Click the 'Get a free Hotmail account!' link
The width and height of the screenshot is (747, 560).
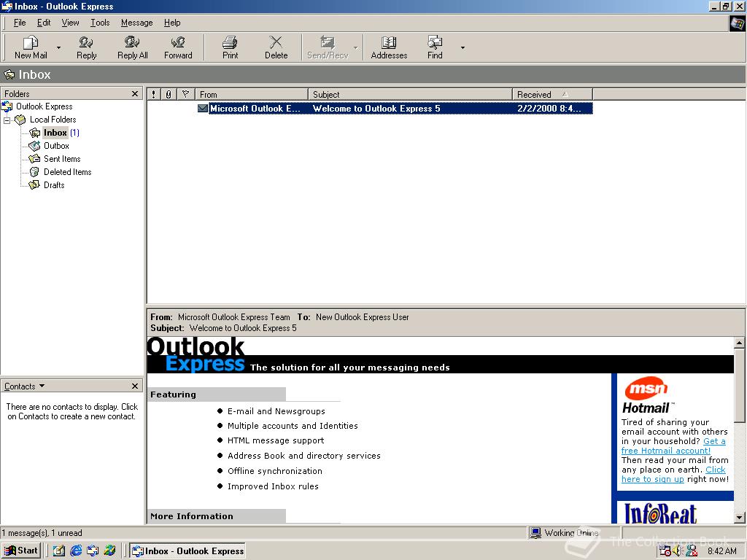pos(673,446)
